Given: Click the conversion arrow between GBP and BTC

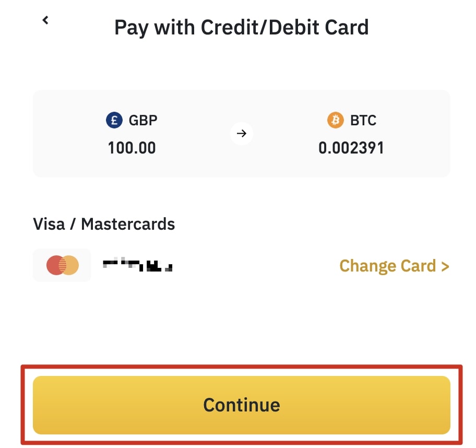Looking at the screenshot, I should (x=241, y=133).
